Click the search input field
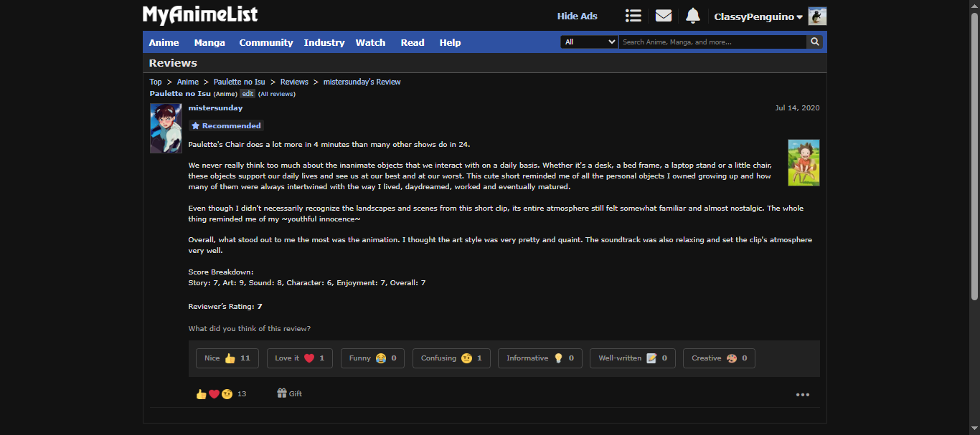Viewport: 980px width, 435px height. click(x=712, y=42)
